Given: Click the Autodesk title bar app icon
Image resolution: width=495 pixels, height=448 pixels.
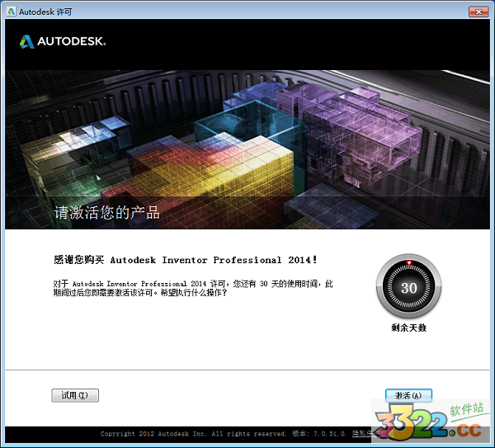Looking at the screenshot, I should tap(10, 12).
